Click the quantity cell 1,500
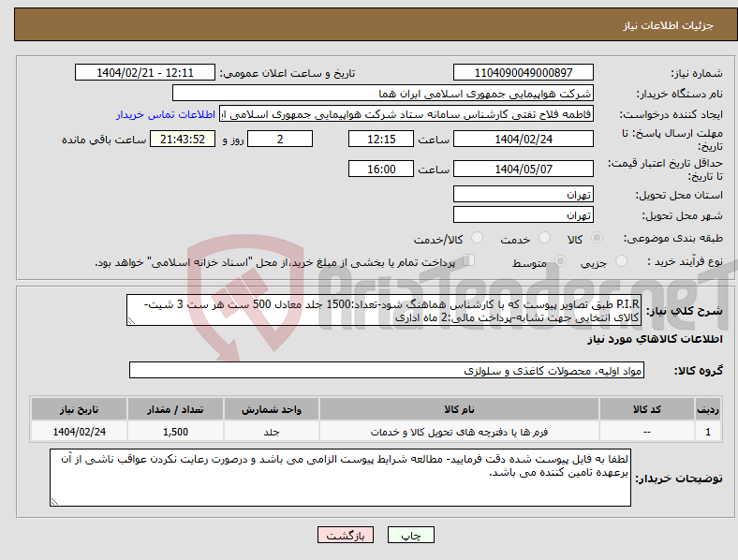 pyautogui.click(x=175, y=432)
